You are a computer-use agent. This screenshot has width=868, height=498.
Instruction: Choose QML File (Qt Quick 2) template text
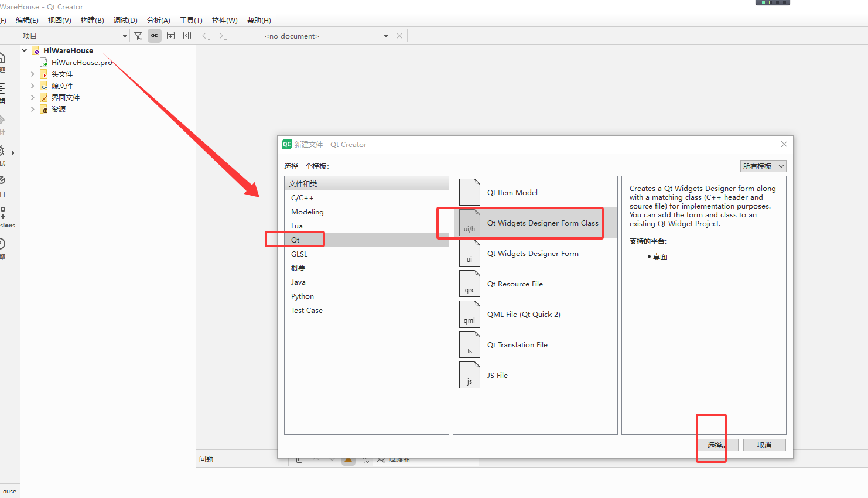524,315
